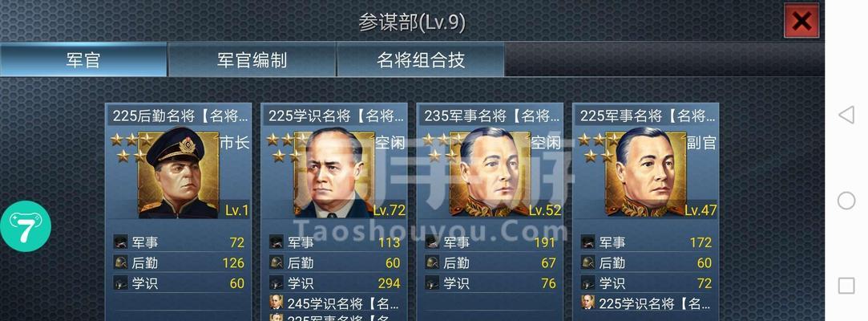The height and width of the screenshot is (321, 868).
Task: Select the Lv.52 general portrait
Action: click(x=490, y=175)
